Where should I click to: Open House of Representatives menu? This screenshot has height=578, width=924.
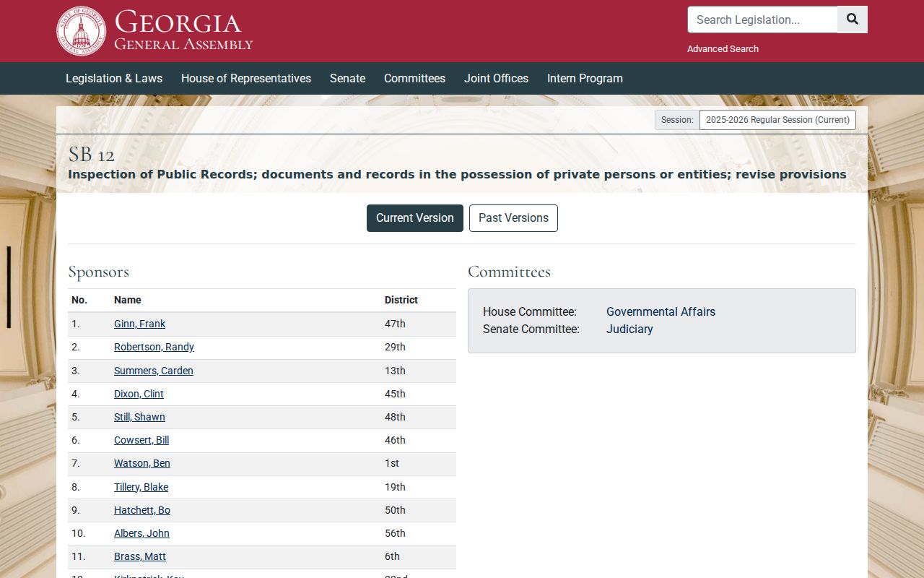[246, 78]
